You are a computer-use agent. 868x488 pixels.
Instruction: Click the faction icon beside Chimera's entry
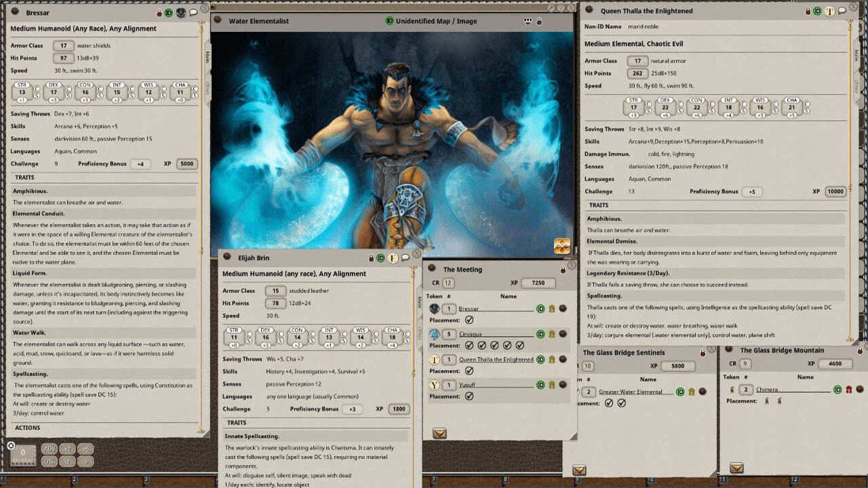click(x=848, y=390)
